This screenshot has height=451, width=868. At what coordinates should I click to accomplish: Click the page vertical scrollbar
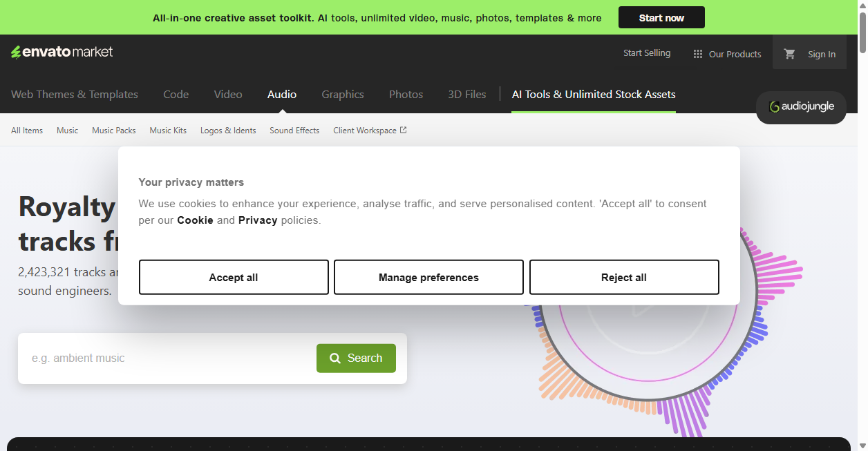(862, 225)
